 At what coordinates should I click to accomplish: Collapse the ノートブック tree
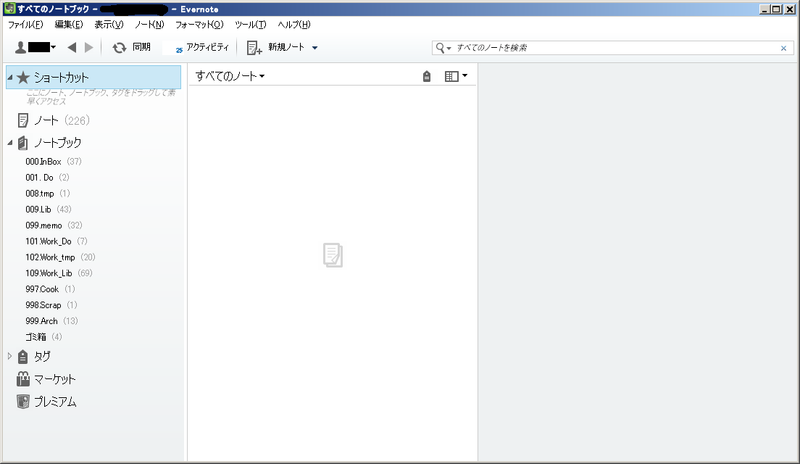coord(10,143)
